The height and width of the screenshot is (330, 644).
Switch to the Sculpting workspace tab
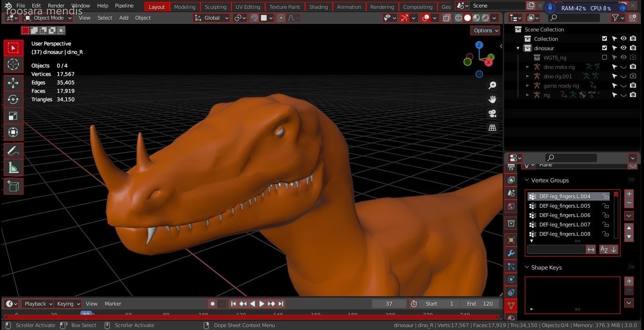[x=215, y=7]
